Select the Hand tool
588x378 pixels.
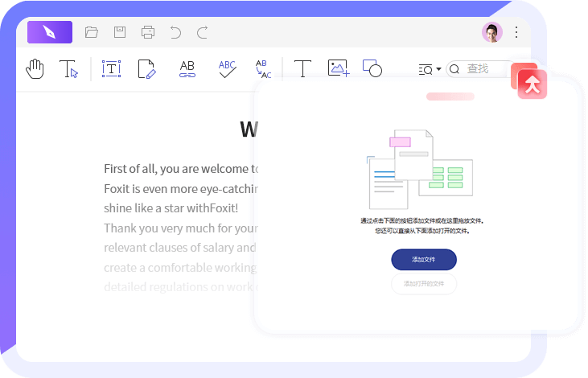(35, 69)
